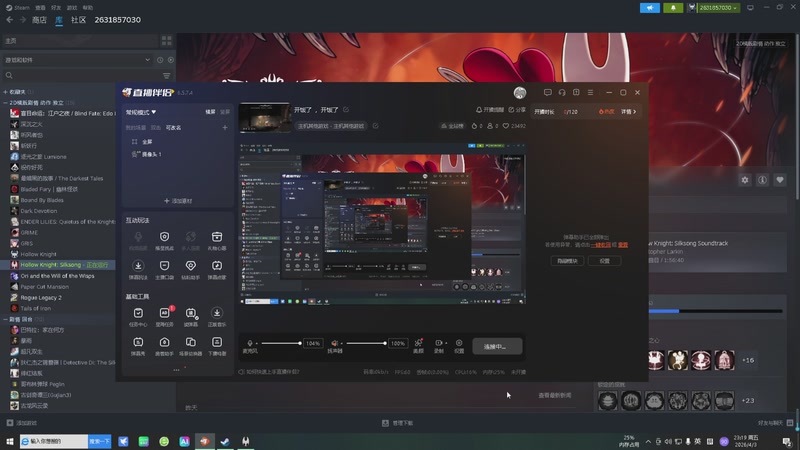This screenshot has width=800, height=450.
Task: Toggle Steam library grid view icon
Action: pyautogui.click(x=167, y=41)
